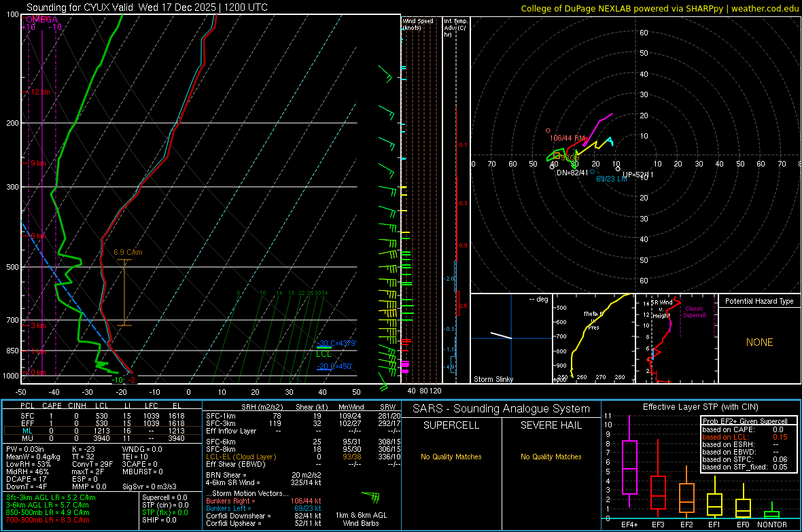Click the Potential Hazard Type header
The image size is (802, 532).
pyautogui.click(x=759, y=301)
